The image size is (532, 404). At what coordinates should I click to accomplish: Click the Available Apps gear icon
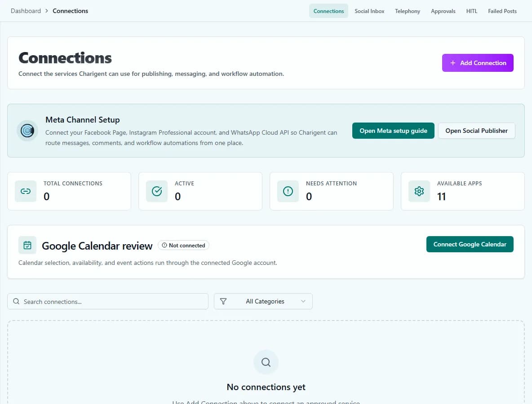[419, 191]
